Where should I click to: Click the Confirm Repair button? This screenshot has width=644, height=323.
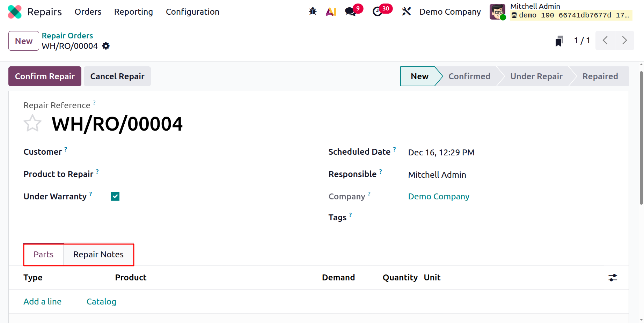(45, 76)
